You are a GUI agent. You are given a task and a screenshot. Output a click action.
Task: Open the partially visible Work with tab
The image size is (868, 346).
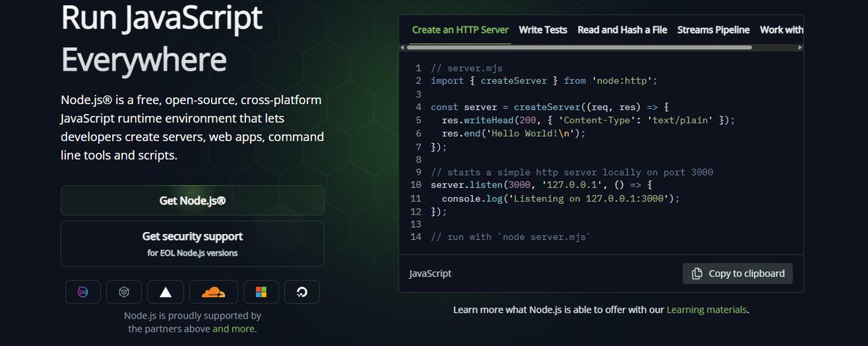[x=781, y=30]
